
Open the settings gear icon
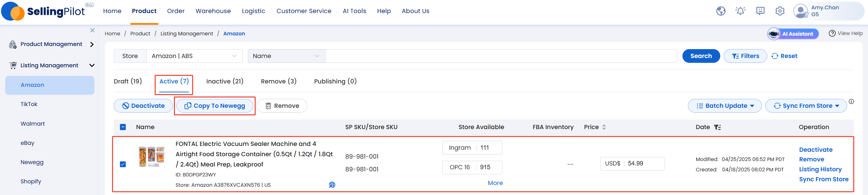click(x=780, y=11)
